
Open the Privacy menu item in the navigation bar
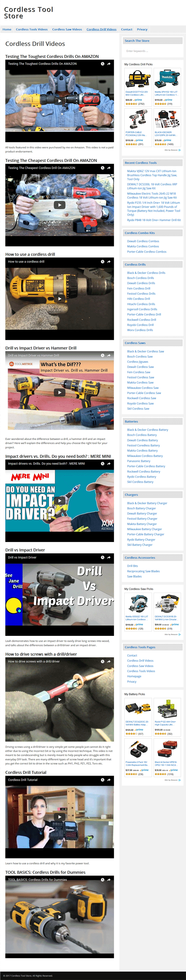142,29
